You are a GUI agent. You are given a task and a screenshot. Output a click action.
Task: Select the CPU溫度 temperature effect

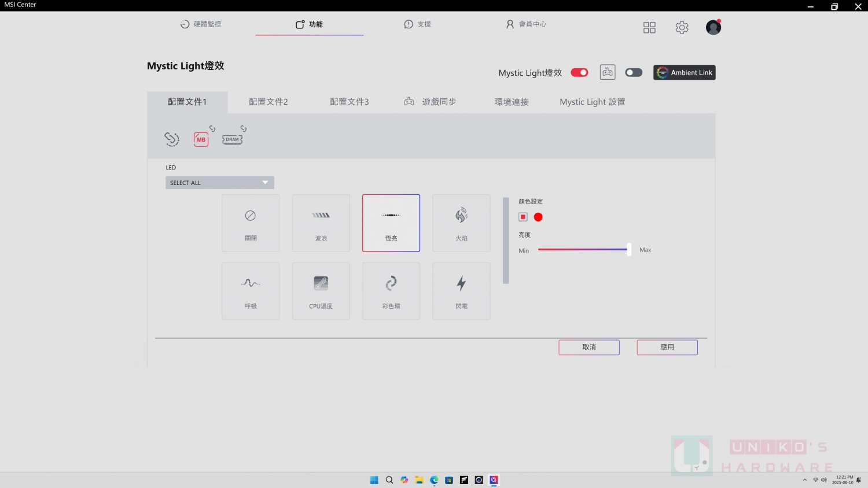[x=321, y=291]
